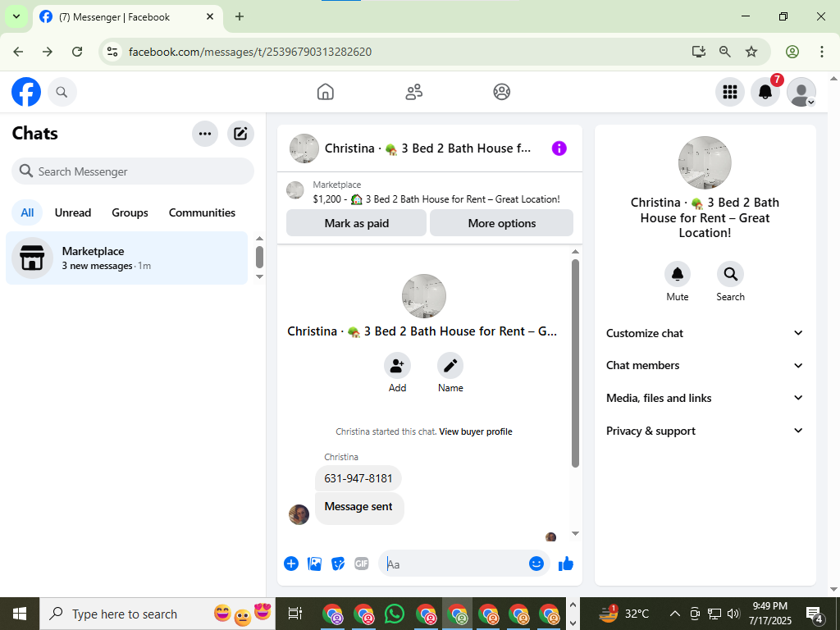The width and height of the screenshot is (840, 630).
Task: Open Chrome tab search dropdown arrow
Action: 16,16
